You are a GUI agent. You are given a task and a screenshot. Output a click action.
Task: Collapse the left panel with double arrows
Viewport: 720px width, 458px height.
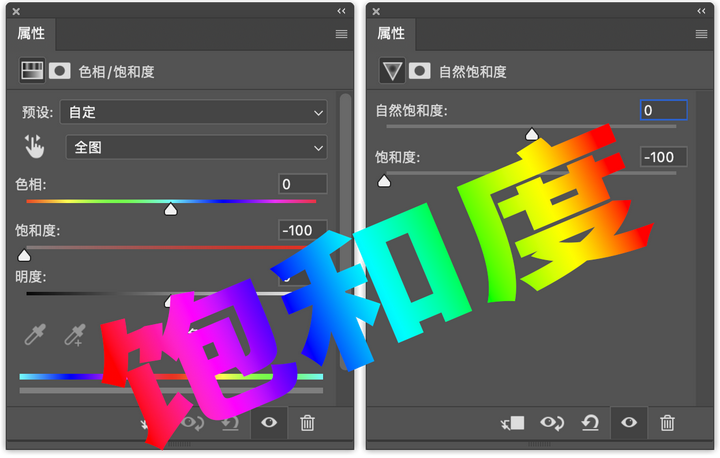coord(341,11)
